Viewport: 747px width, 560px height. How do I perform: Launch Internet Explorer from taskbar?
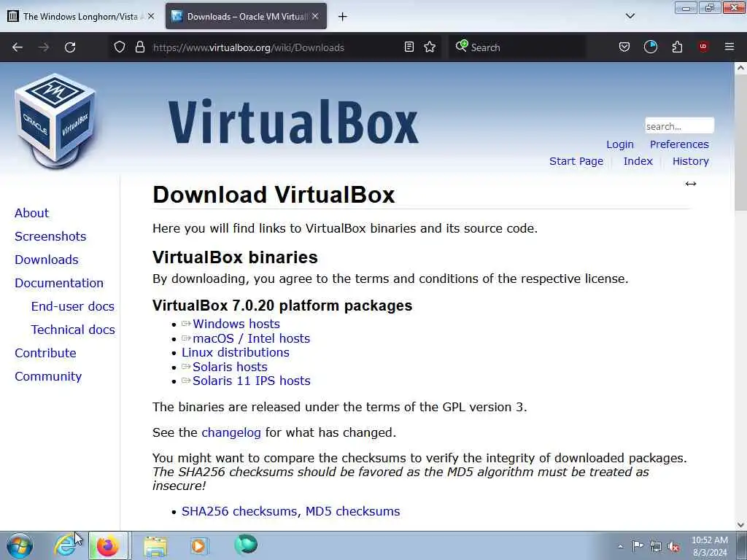click(x=65, y=545)
